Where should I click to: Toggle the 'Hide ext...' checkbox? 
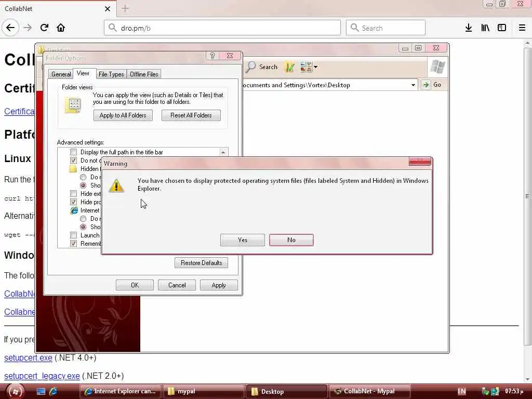[73, 194]
